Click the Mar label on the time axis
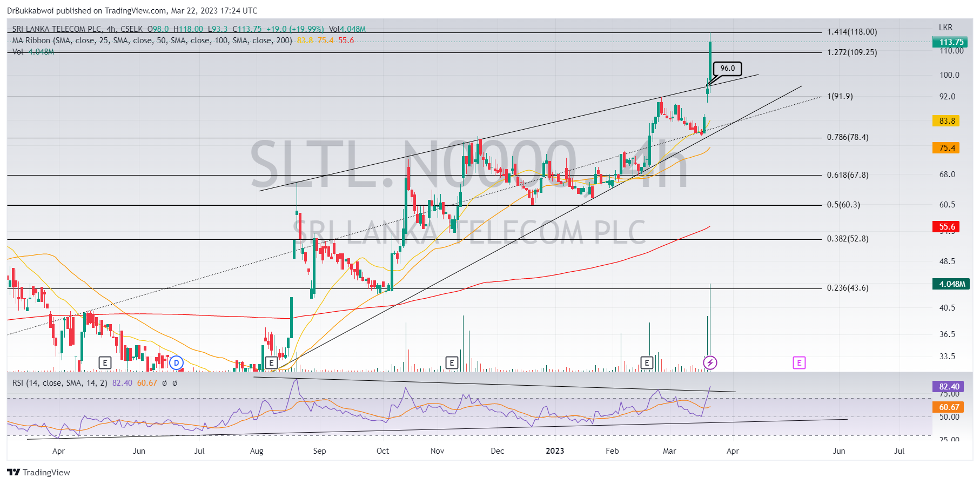980x484 pixels. pos(669,451)
